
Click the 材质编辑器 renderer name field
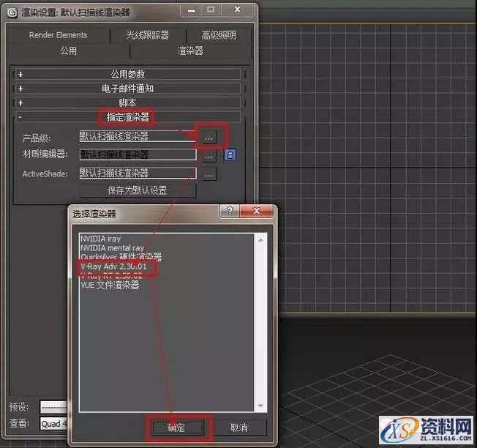(138, 154)
